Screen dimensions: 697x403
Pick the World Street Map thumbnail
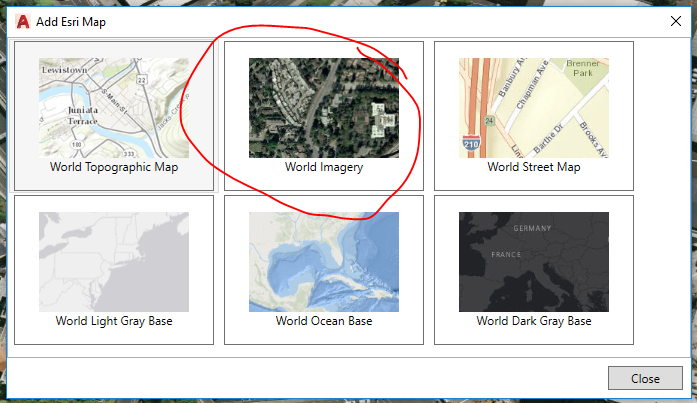[x=533, y=108]
